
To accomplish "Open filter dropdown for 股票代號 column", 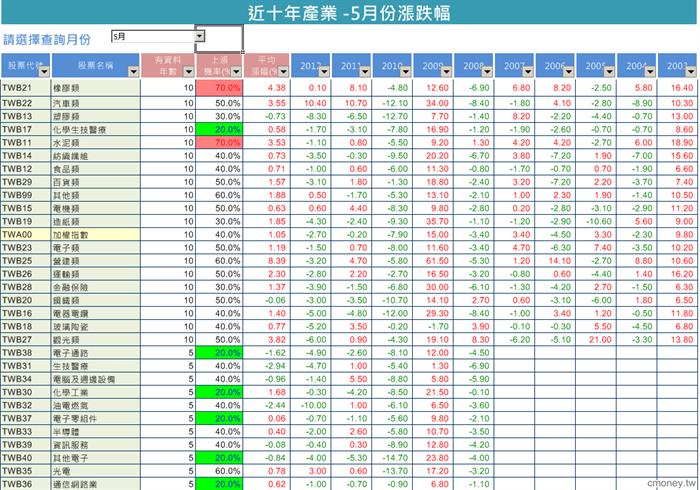I will pos(44,72).
